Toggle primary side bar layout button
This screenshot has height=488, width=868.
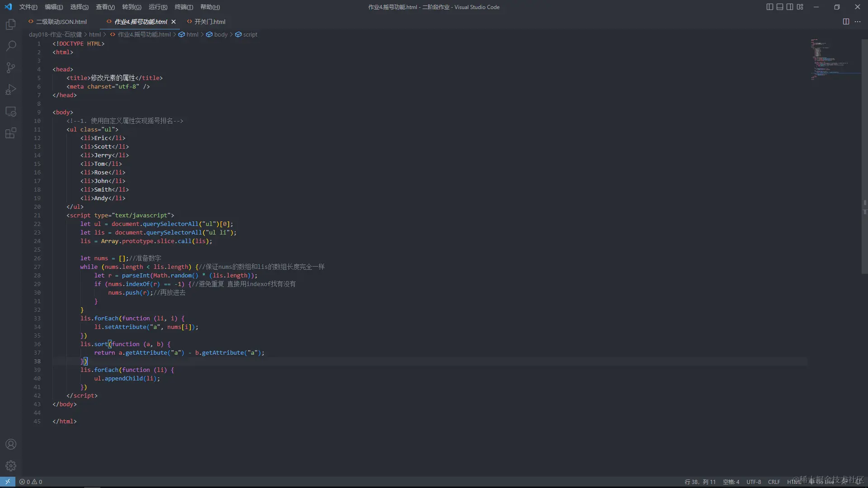(770, 7)
